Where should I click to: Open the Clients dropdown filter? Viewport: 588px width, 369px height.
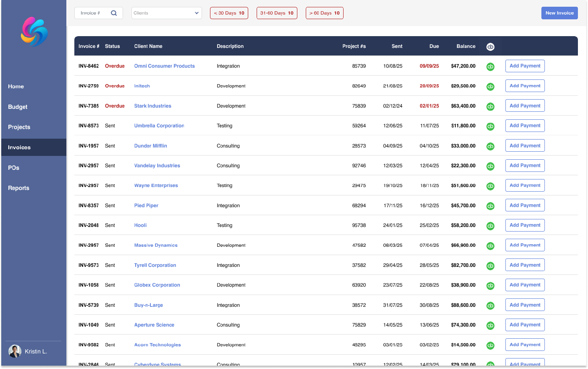[x=166, y=13]
